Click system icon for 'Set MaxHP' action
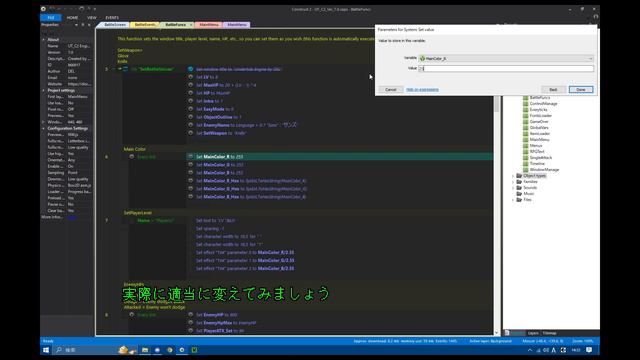The height and width of the screenshot is (360, 640). (x=191, y=85)
